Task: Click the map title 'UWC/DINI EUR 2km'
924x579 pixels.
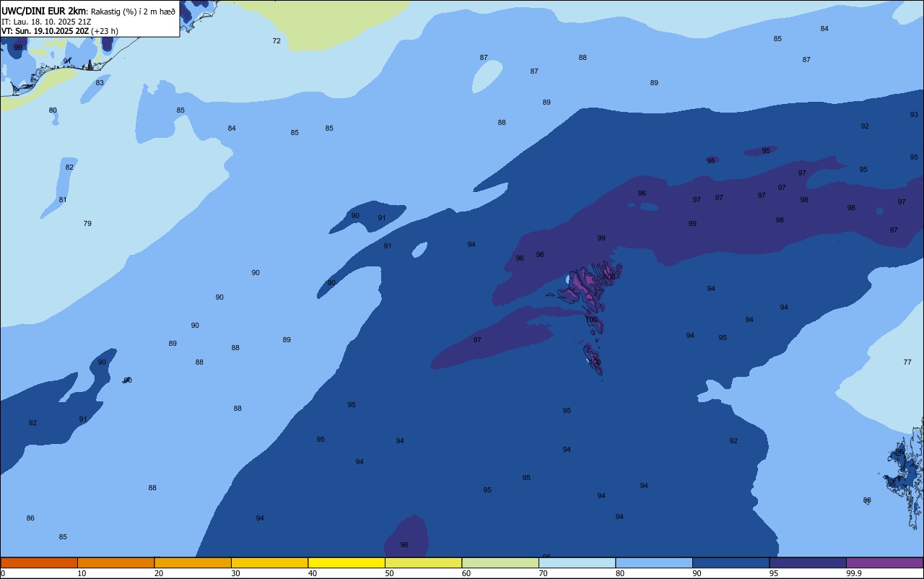Action: point(43,11)
